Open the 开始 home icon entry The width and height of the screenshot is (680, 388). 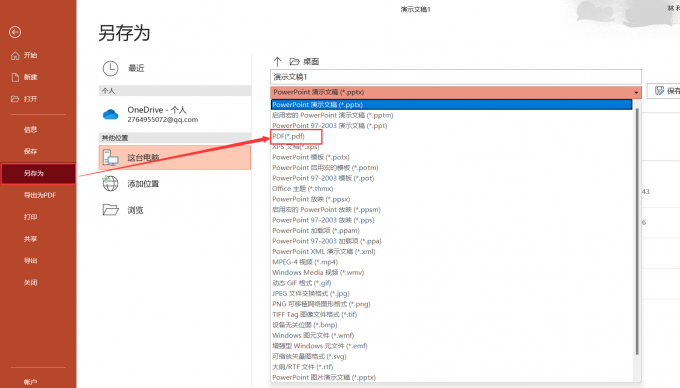point(15,55)
